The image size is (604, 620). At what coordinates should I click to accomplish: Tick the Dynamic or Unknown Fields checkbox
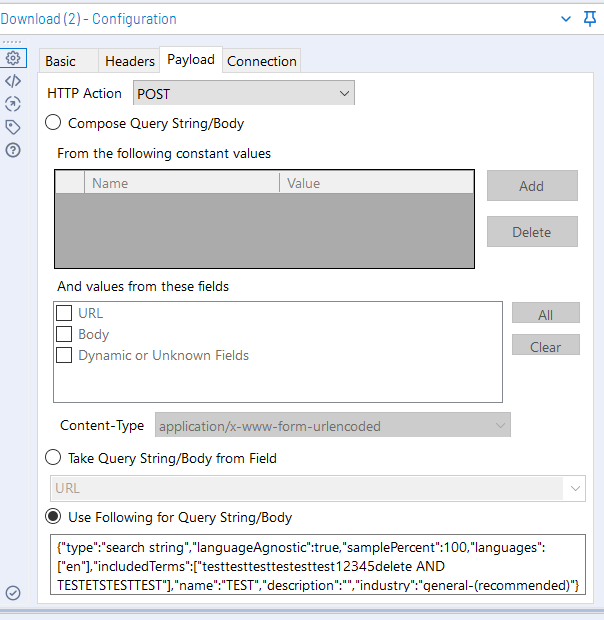click(64, 355)
